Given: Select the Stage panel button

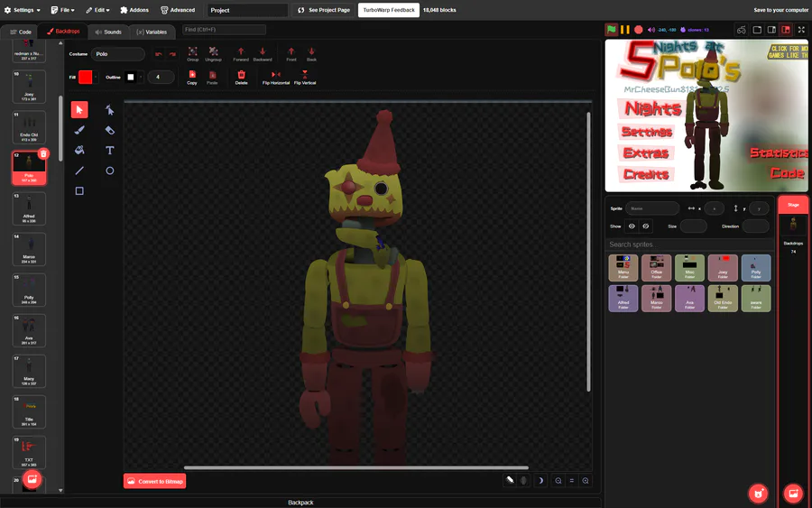Looking at the screenshot, I should (793, 205).
